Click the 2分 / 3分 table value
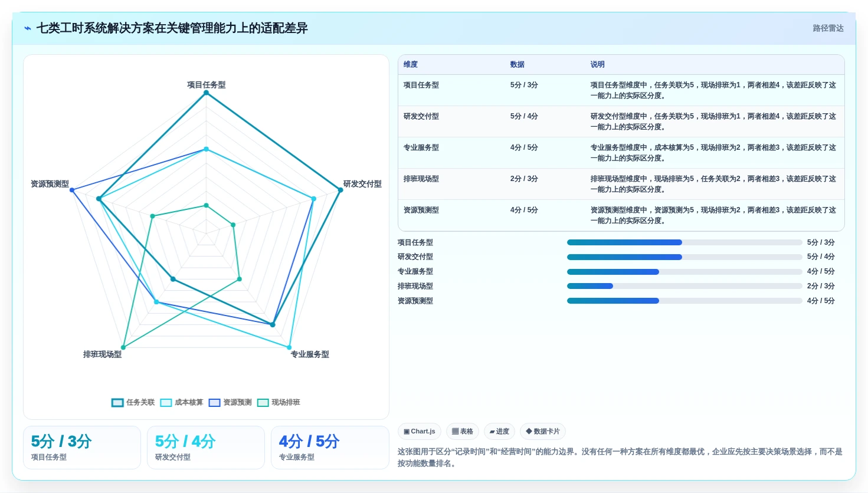Screen dimensions: 868x493 [524, 179]
